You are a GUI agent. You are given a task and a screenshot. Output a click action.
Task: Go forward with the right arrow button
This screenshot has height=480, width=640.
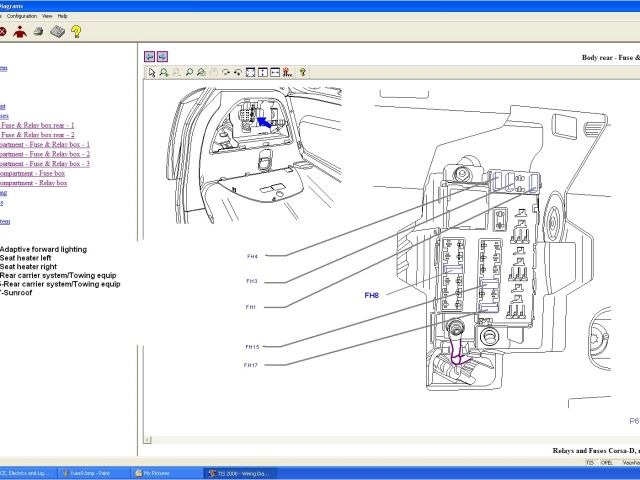pyautogui.click(x=162, y=57)
